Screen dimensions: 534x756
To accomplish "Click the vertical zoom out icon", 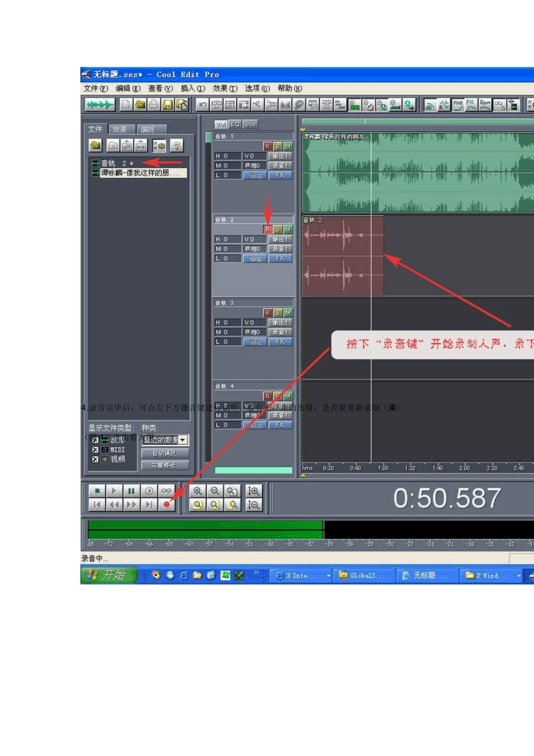I will pyautogui.click(x=254, y=505).
